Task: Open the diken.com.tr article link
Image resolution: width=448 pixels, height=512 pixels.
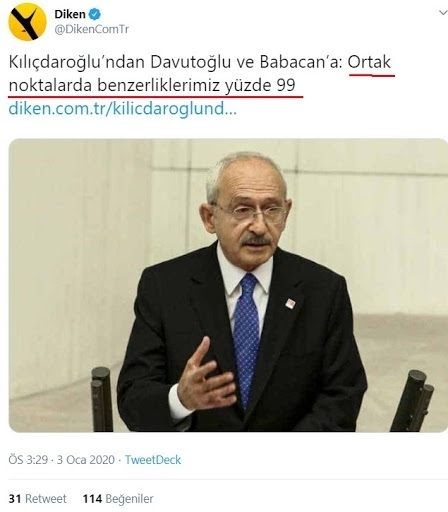Action: click(x=123, y=109)
